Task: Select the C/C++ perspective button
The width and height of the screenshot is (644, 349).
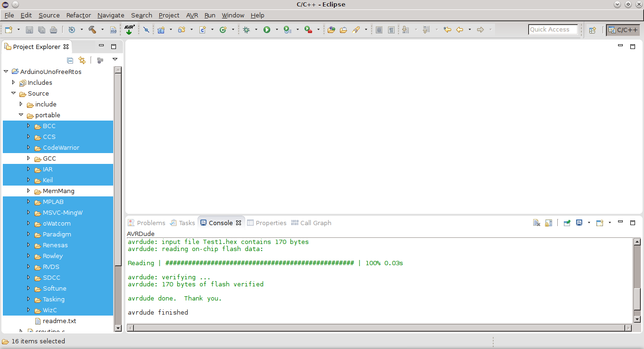Action: [623, 30]
